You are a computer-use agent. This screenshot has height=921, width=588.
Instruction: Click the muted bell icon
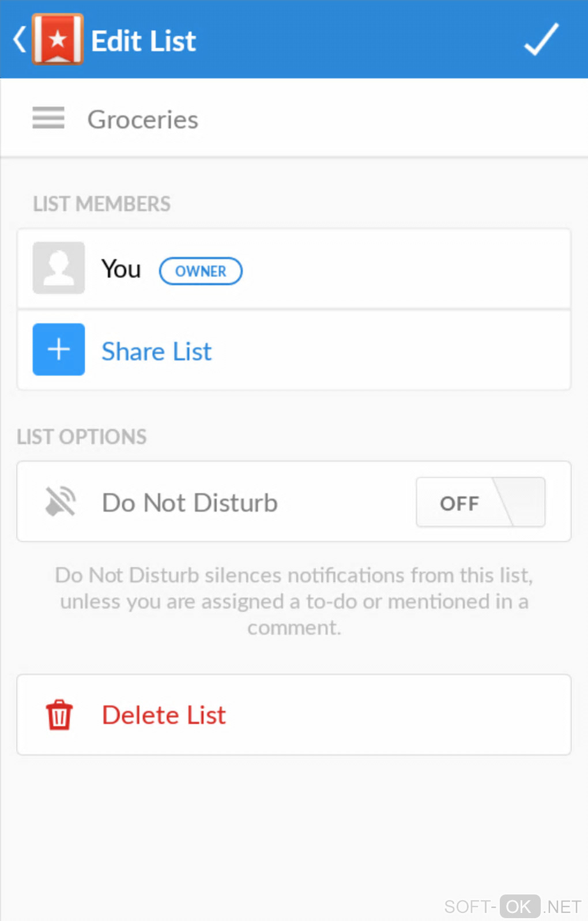(x=61, y=501)
